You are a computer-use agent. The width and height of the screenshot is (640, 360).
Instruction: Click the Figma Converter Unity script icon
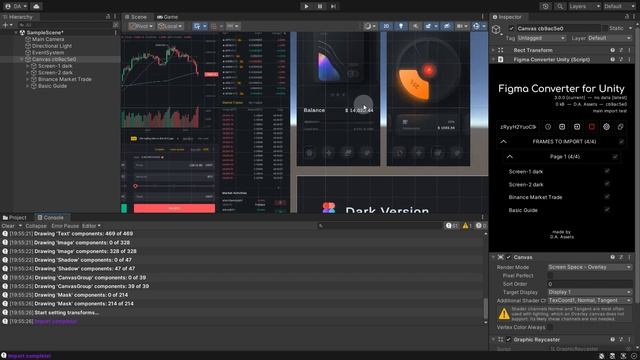pos(501,60)
